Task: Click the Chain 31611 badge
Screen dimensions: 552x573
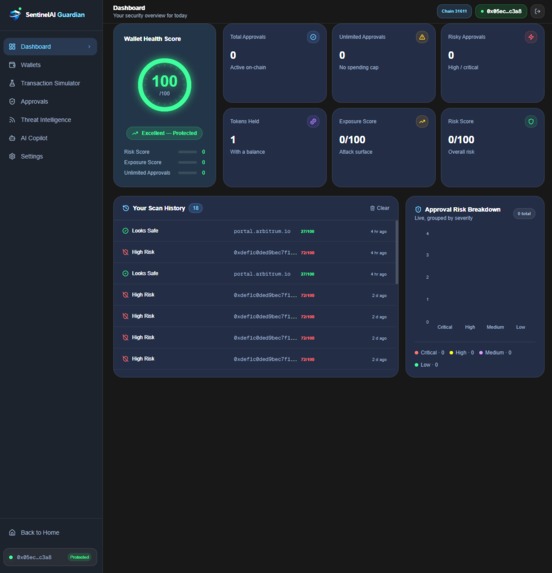Action: coord(454,11)
